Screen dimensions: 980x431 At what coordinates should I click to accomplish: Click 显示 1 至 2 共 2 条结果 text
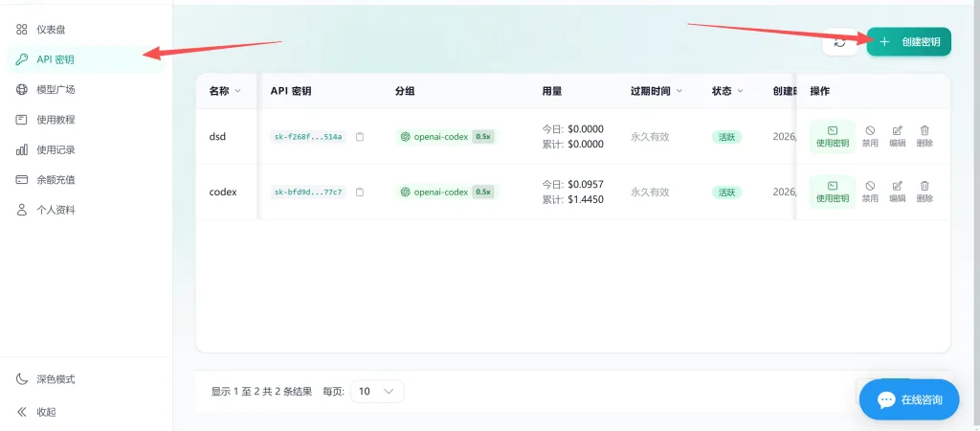(x=262, y=392)
